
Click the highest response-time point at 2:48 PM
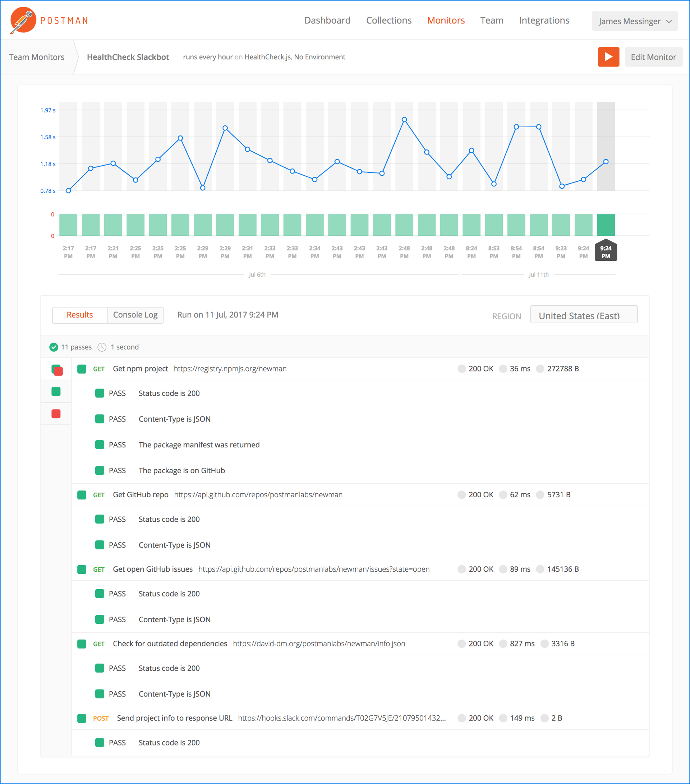[404, 120]
